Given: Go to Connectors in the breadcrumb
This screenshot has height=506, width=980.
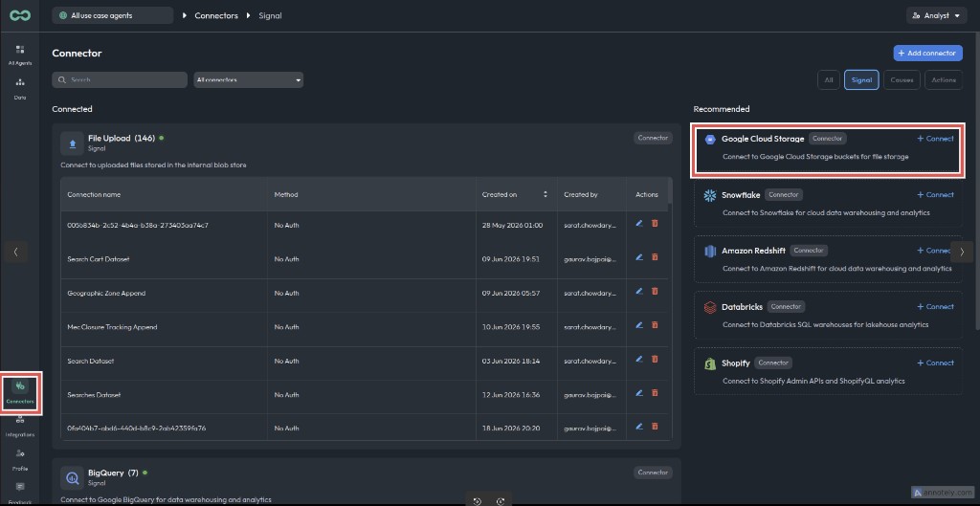Looking at the screenshot, I should pos(216,15).
